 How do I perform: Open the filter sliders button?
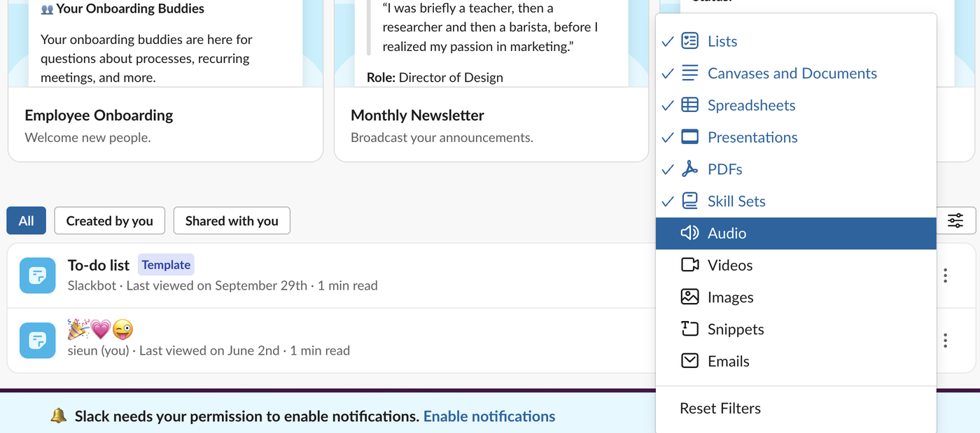pyautogui.click(x=955, y=221)
